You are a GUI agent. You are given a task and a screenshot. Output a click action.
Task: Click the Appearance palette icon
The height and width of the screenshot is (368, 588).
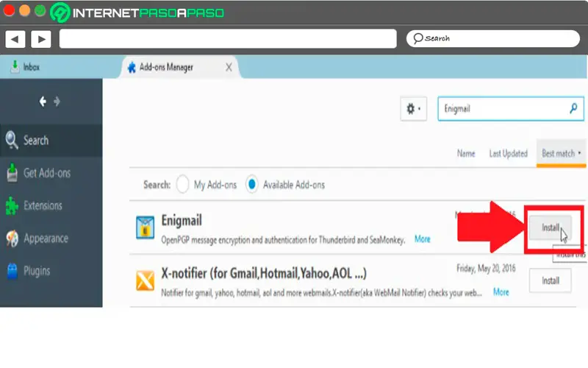click(x=12, y=238)
